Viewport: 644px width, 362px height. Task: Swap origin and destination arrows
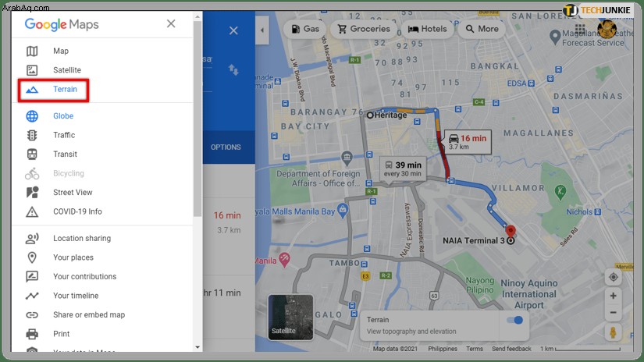233,69
